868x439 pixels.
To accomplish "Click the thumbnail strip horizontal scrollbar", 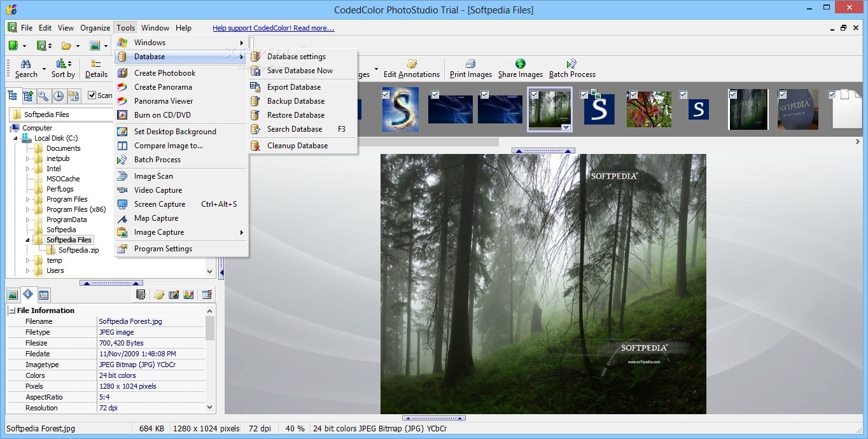I will point(428,142).
